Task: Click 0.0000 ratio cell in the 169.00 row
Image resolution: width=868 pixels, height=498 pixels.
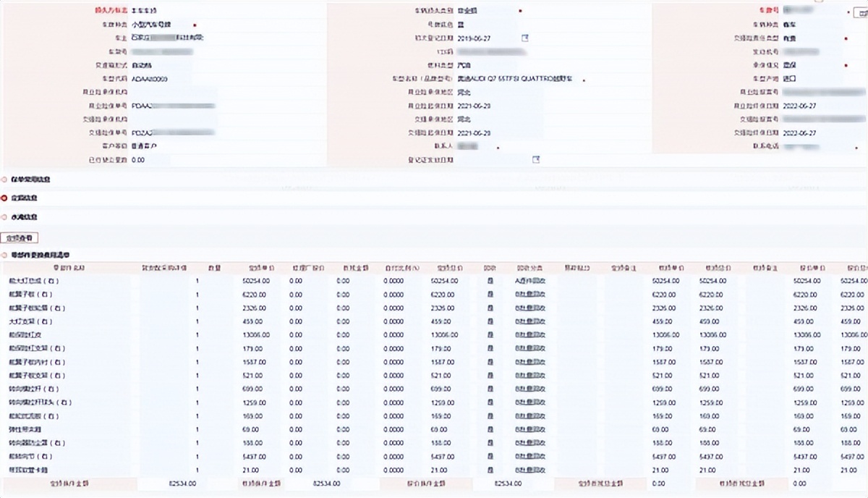Action: (393, 416)
